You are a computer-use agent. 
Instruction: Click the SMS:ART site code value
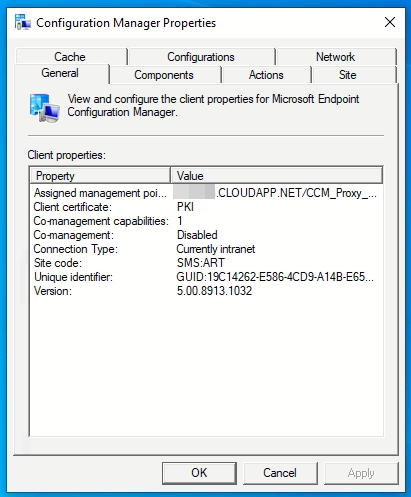click(x=201, y=263)
